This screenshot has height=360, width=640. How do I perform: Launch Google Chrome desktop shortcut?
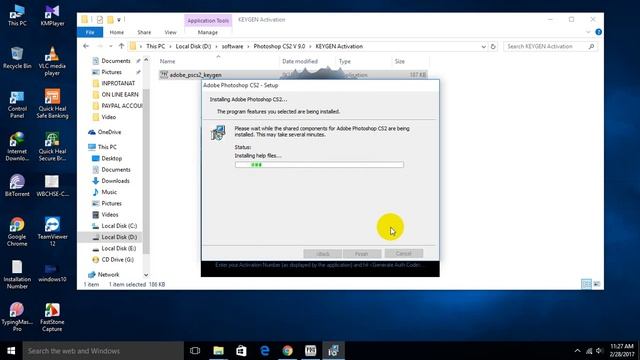pyautogui.click(x=17, y=232)
